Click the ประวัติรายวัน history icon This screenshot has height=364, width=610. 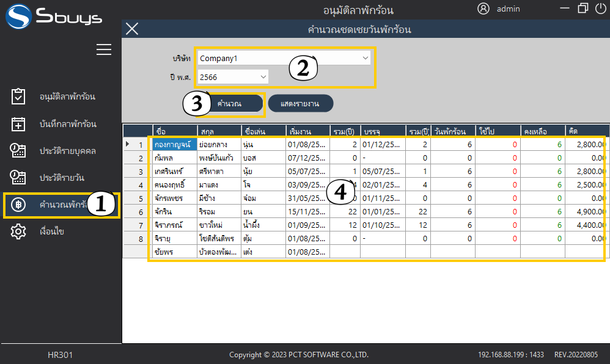(18, 178)
